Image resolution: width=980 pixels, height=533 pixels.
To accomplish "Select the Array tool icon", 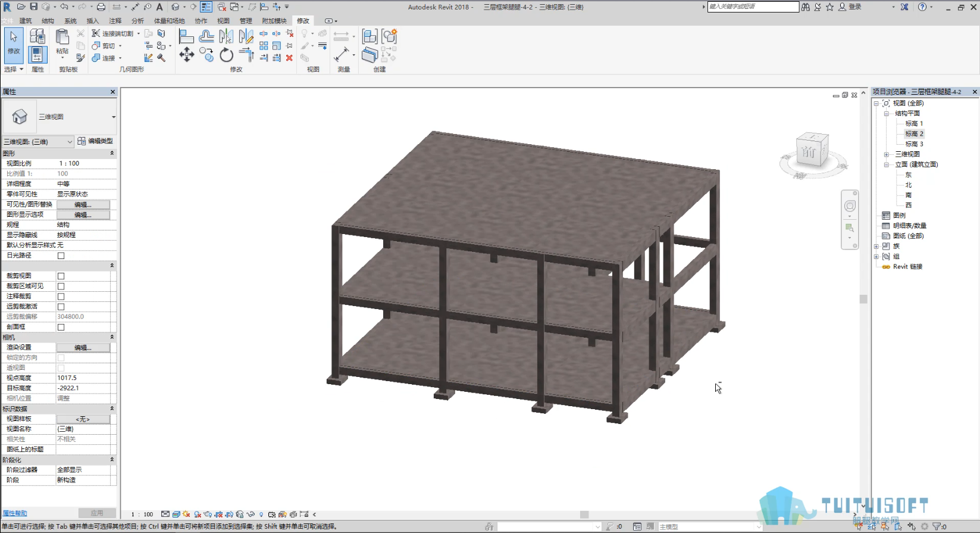I will pos(264,46).
